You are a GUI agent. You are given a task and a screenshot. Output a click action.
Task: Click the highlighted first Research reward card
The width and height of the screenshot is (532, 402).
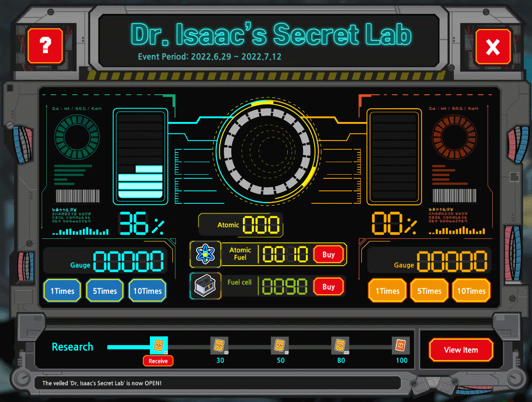[159, 345]
